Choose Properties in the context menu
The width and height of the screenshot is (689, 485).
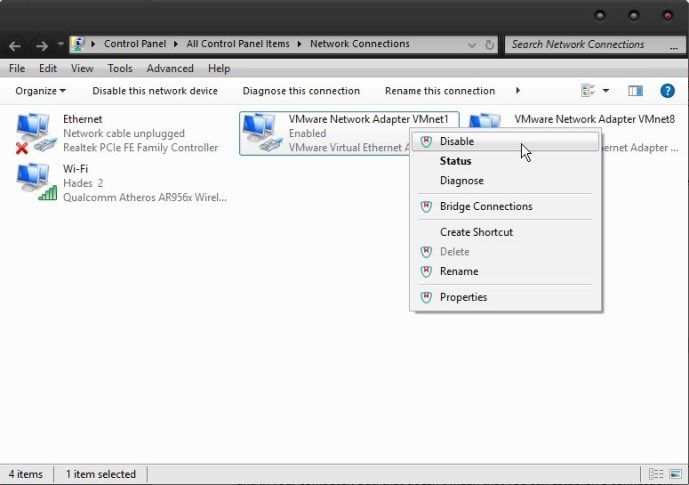coord(505,297)
